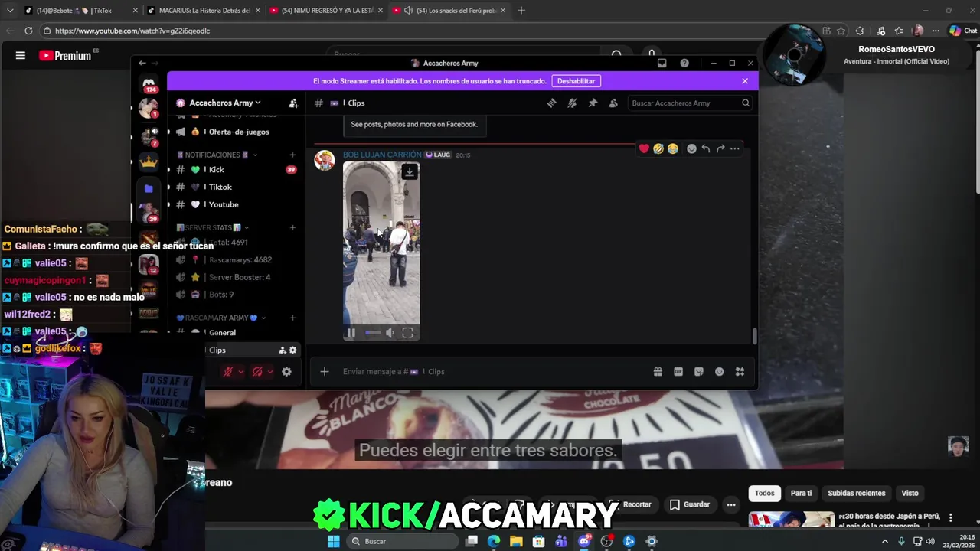Viewport: 980px width, 551px height.
Task: Open Discord video clip in fullscreen
Action: tap(407, 332)
